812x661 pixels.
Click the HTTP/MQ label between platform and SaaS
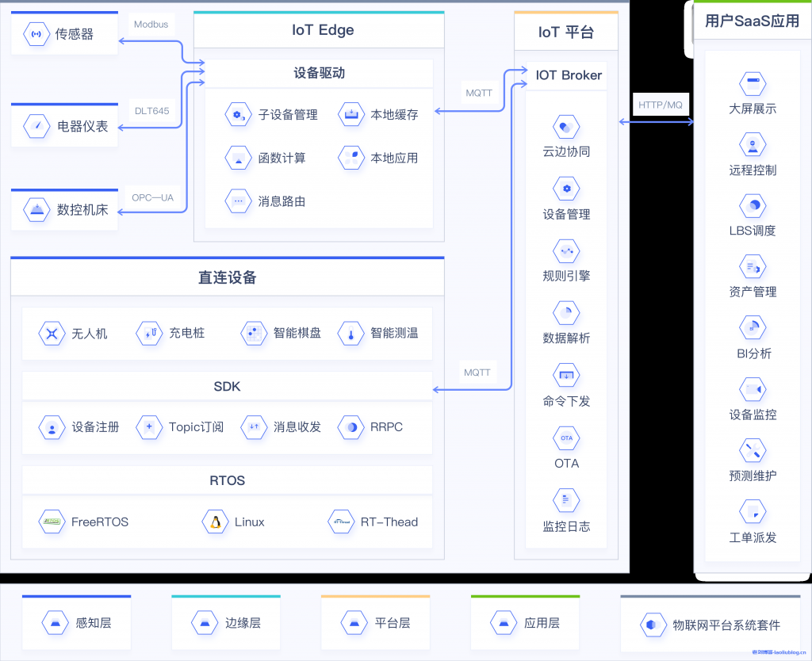tap(661, 104)
